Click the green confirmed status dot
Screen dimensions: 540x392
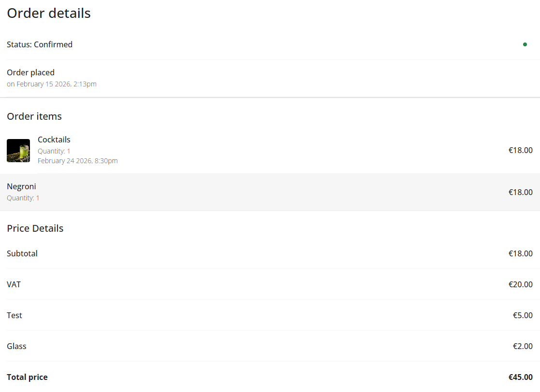(x=525, y=44)
